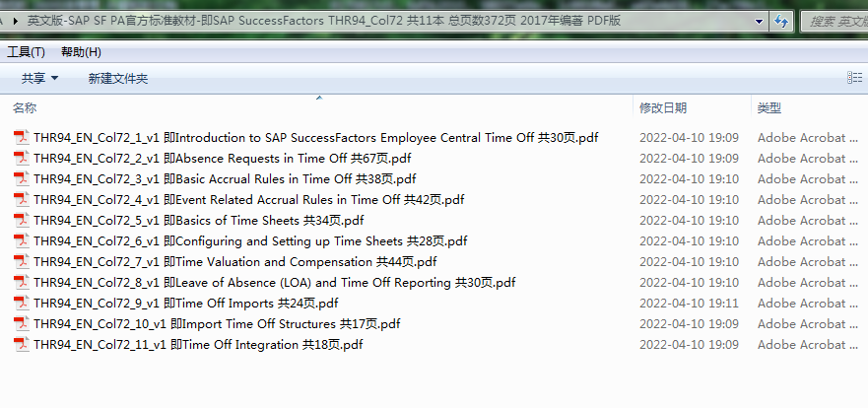Click PDF icon of Basics of Time Sheets file
Screen dimensions: 868x408
coord(22,221)
